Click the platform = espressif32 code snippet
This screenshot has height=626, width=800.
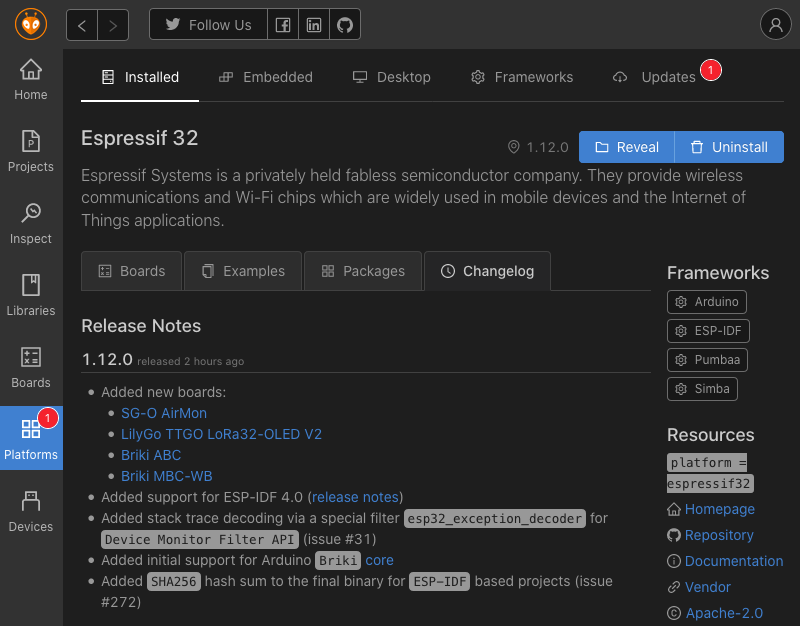click(710, 473)
